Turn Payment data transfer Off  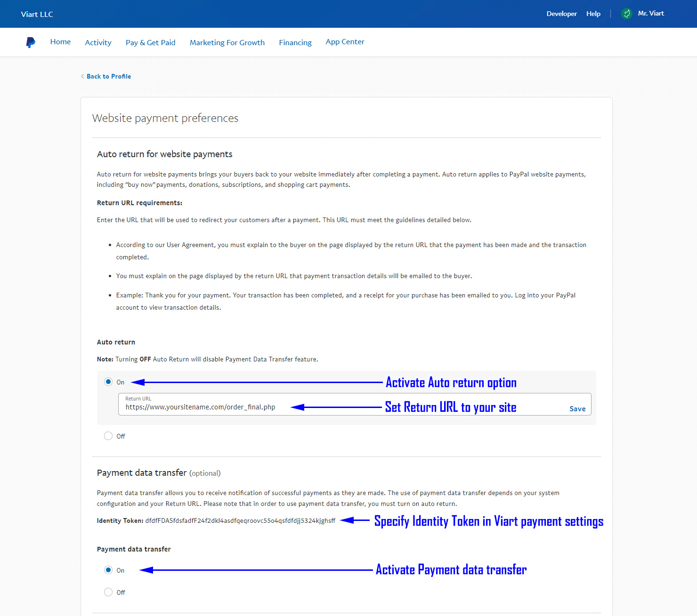(x=108, y=592)
